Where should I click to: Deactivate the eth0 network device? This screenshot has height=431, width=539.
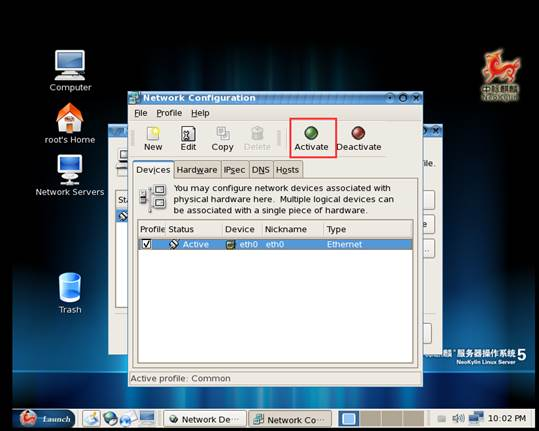[359, 139]
